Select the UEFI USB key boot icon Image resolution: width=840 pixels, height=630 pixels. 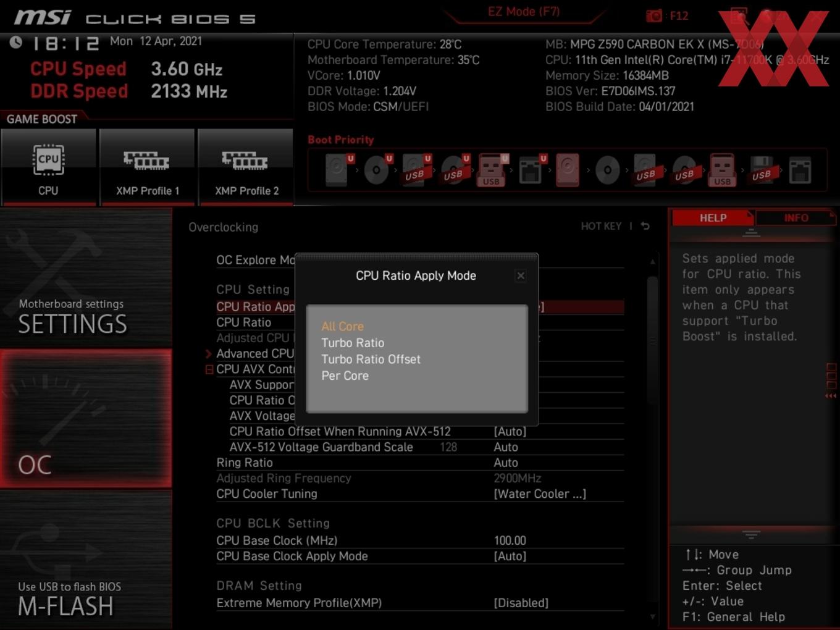(492, 170)
